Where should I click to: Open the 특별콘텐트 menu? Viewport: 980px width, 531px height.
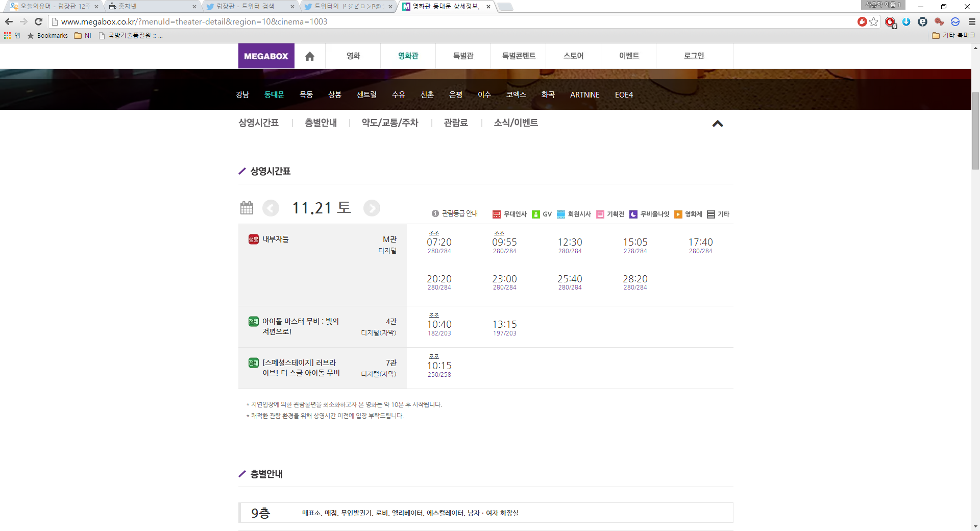point(519,56)
